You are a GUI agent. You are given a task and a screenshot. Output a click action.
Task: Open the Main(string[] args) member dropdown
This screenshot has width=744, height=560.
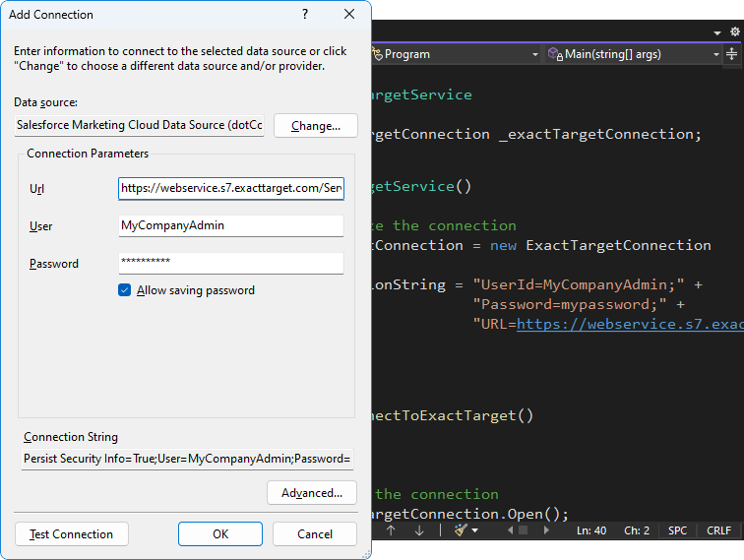[716, 54]
